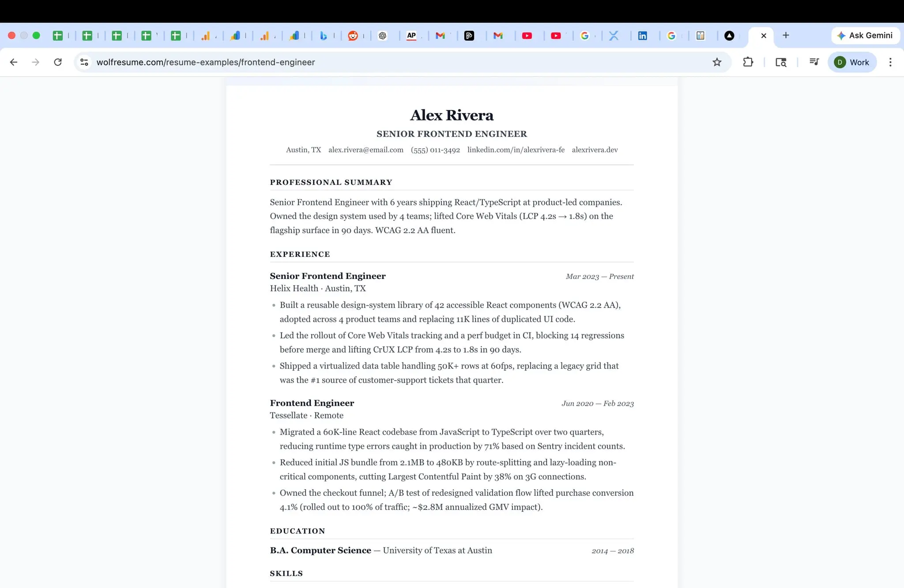
Task: Click the Senior Frontend Engineer job title
Action: tap(328, 276)
